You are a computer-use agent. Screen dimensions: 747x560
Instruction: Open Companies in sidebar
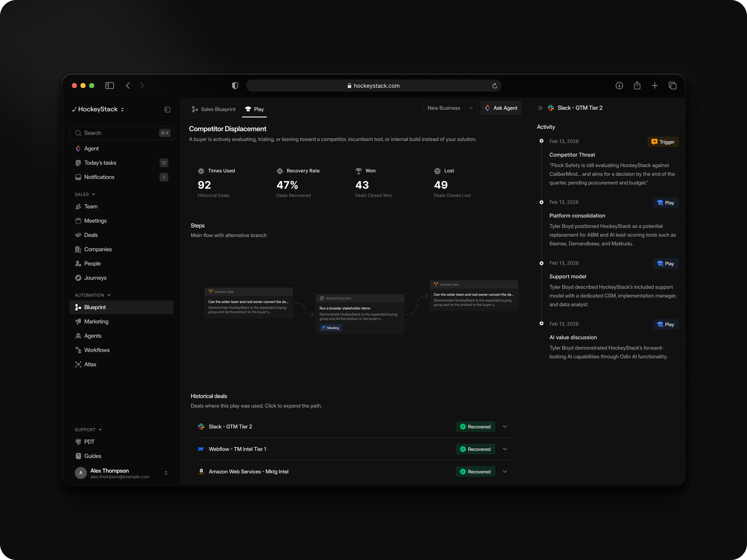point(121,249)
